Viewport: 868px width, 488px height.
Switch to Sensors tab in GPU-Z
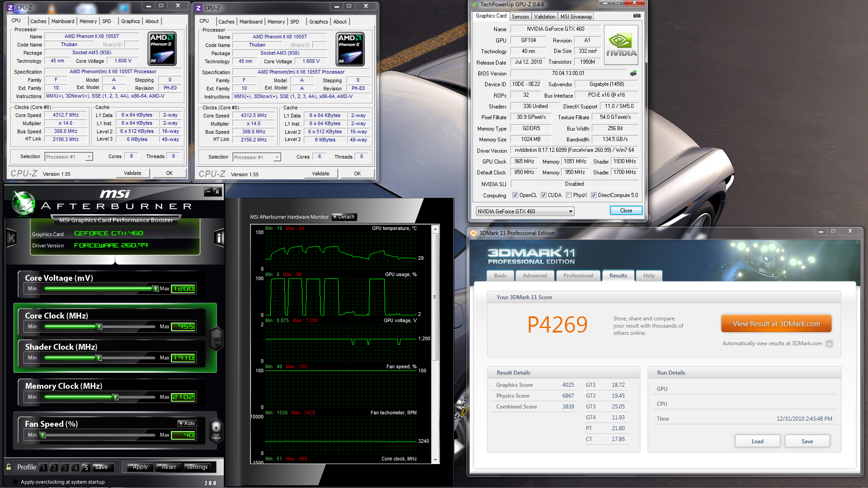tap(520, 17)
